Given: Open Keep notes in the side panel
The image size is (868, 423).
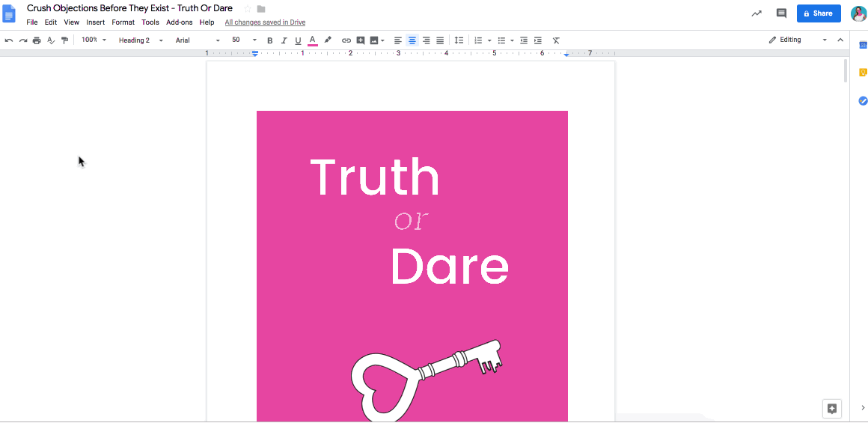Looking at the screenshot, I should (x=862, y=73).
